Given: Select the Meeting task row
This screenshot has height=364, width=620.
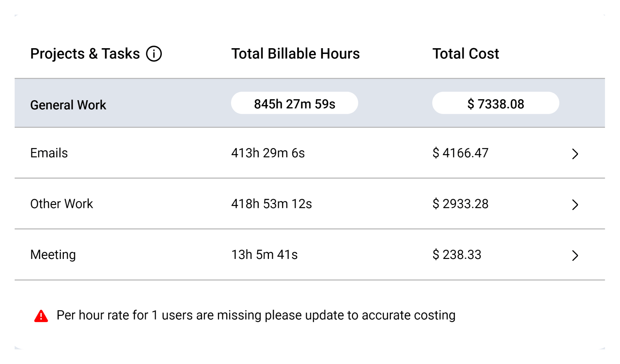Looking at the screenshot, I should (x=53, y=255).
